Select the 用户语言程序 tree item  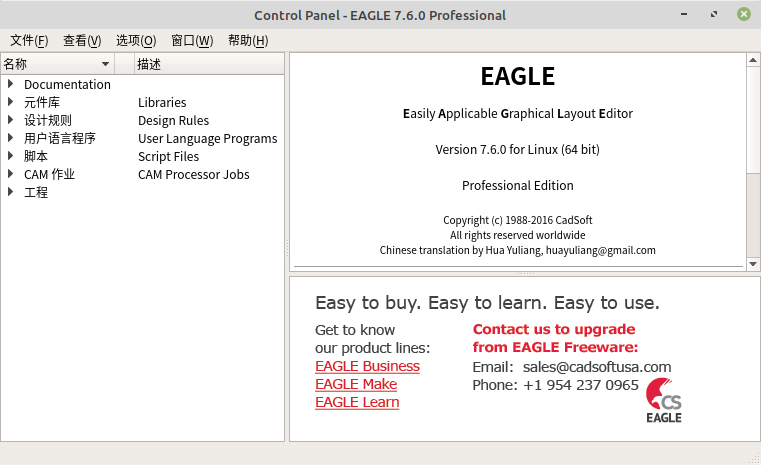60,138
